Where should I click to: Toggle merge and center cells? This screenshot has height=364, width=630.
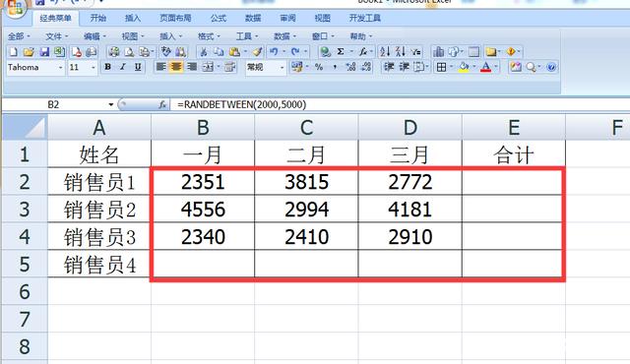click(x=208, y=67)
